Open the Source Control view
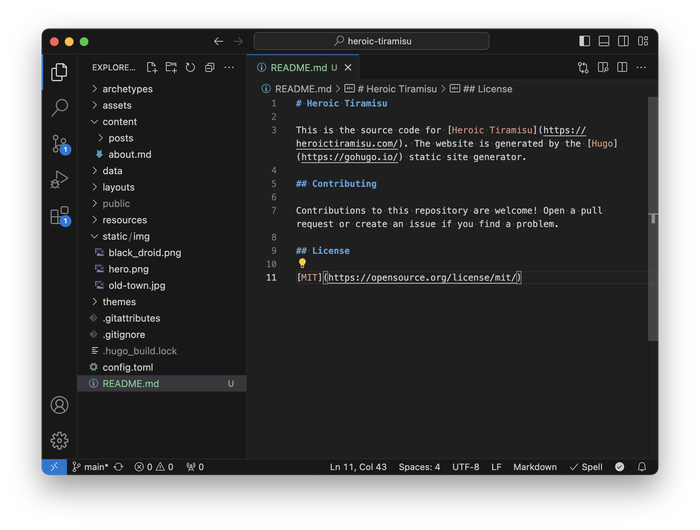 point(60,144)
